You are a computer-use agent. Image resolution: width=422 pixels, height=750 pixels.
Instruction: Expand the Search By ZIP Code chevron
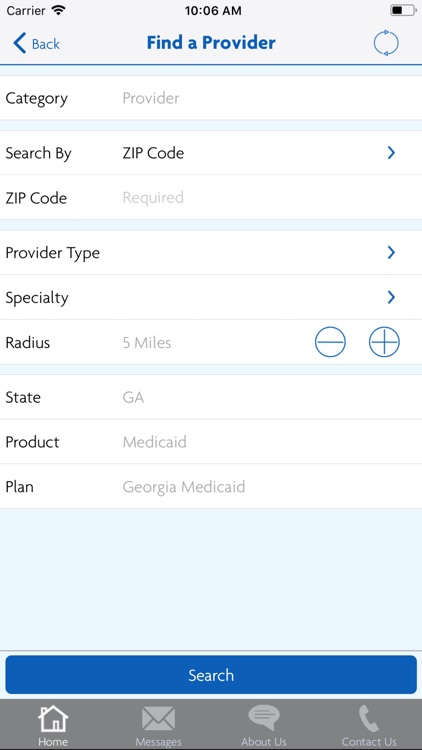pyautogui.click(x=391, y=153)
